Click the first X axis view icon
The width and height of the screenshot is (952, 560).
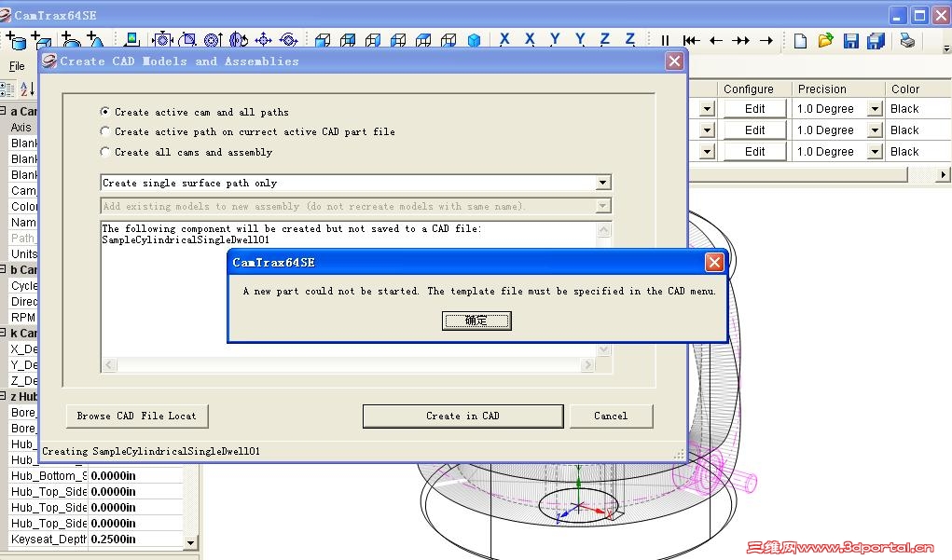pyautogui.click(x=504, y=39)
